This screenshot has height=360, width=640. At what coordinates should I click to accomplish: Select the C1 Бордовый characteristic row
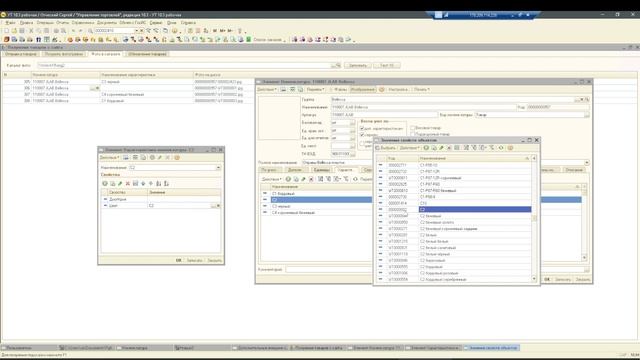pyautogui.click(x=317, y=193)
